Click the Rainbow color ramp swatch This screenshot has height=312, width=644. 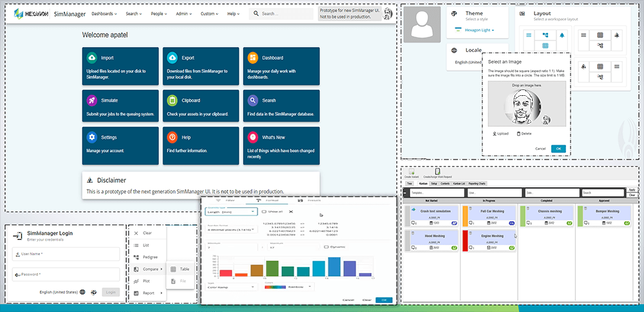[276, 288]
